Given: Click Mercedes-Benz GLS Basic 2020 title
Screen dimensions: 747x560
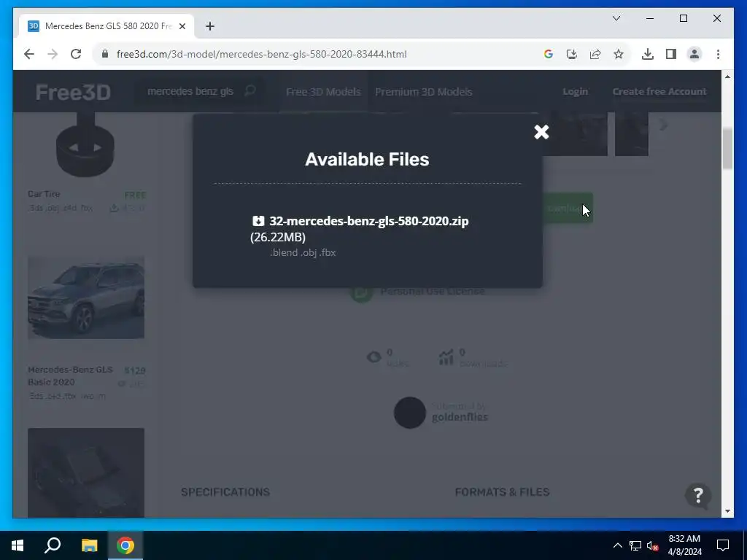Looking at the screenshot, I should pyautogui.click(x=71, y=376).
